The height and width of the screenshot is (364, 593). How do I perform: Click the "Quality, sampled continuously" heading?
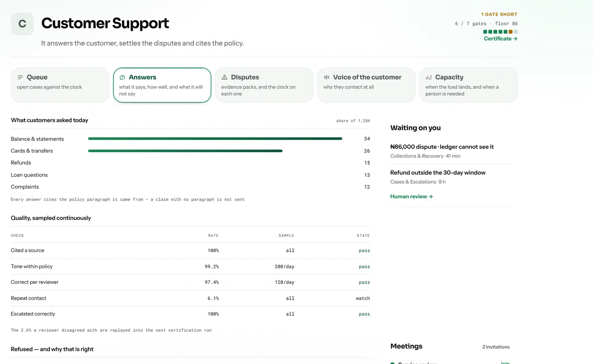coord(51,218)
